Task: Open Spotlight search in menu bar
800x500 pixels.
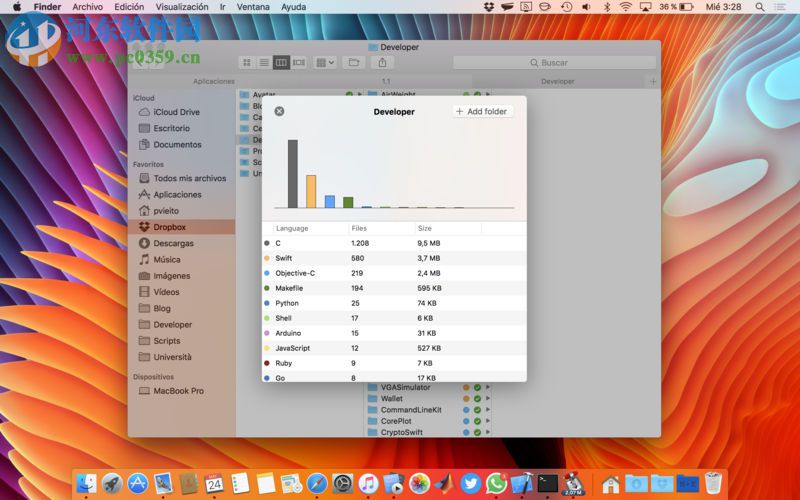Action: [x=760, y=7]
